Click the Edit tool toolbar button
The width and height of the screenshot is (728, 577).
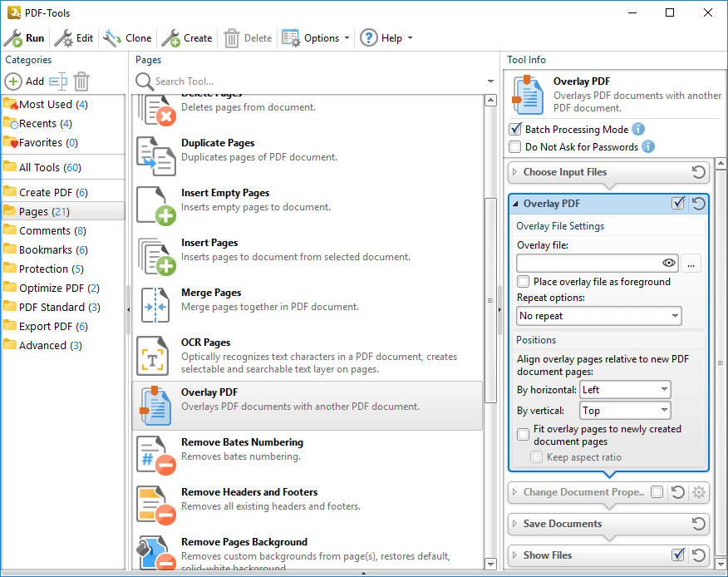coord(74,38)
